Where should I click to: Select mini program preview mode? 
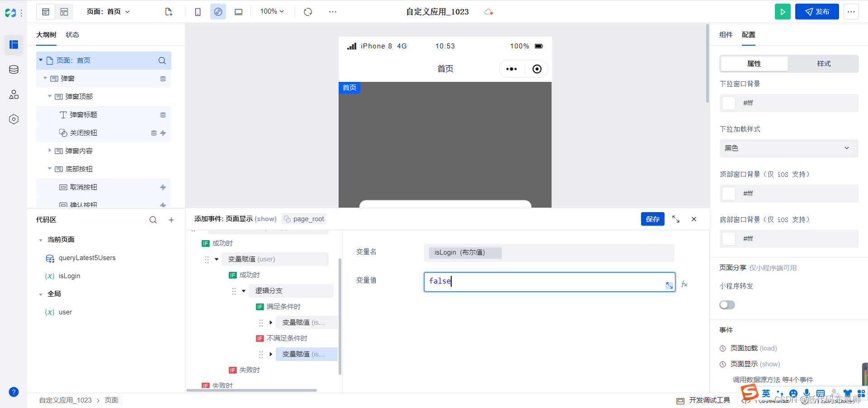pos(218,12)
